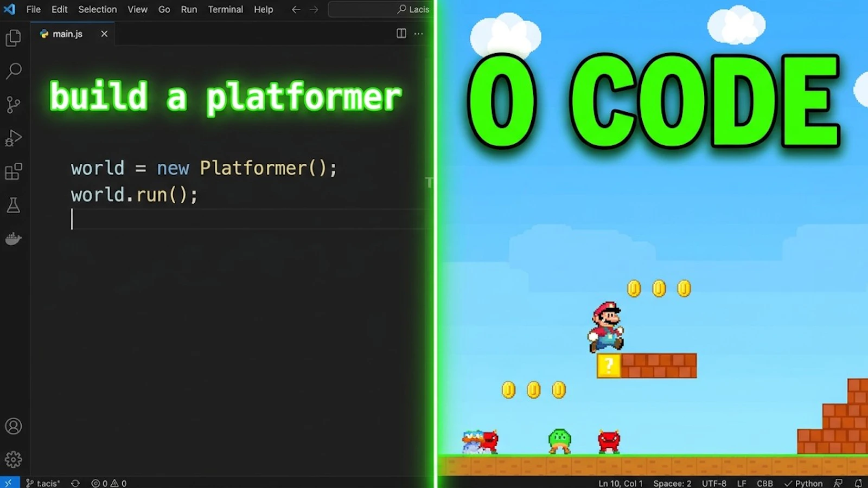This screenshot has height=488, width=868.
Task: Open the Source Control view
Action: tap(13, 105)
